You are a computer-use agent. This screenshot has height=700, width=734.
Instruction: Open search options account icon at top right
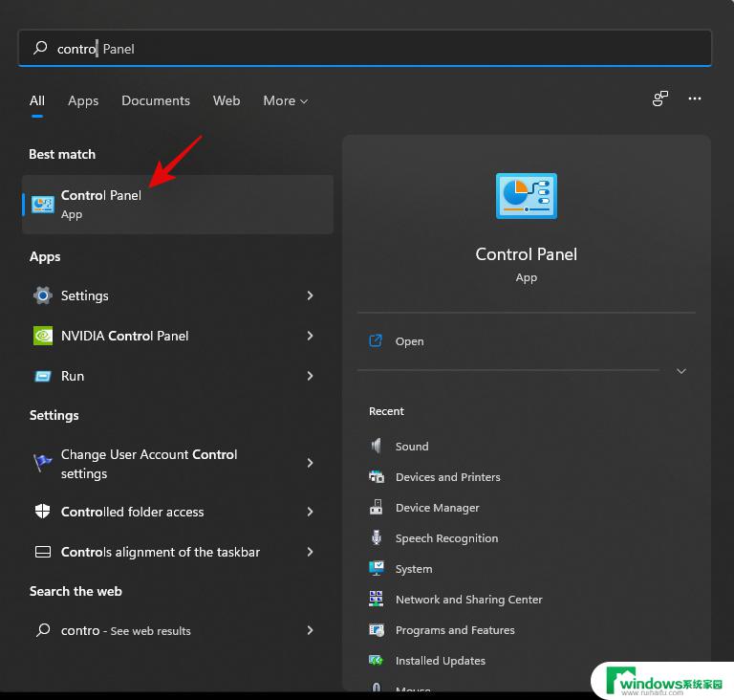coord(660,98)
